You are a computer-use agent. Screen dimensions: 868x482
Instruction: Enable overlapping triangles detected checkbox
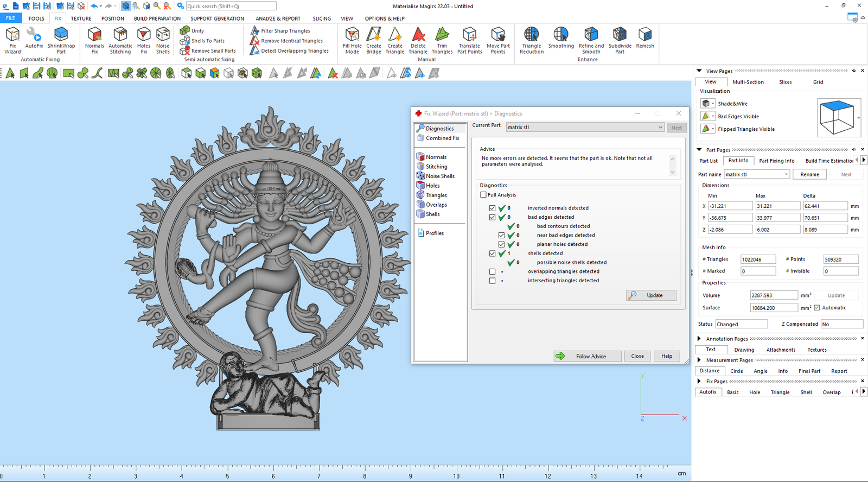[x=492, y=271]
